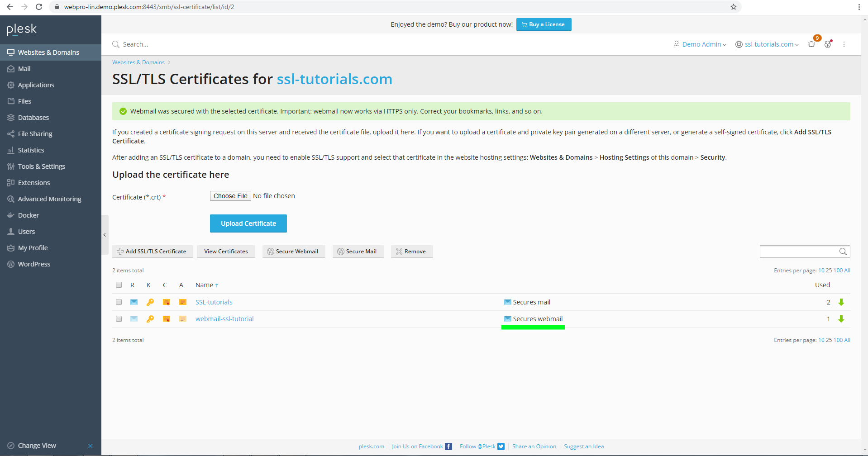Screen dimensions: 868x456
Task: Open the help robot icon
Action: 828,44
